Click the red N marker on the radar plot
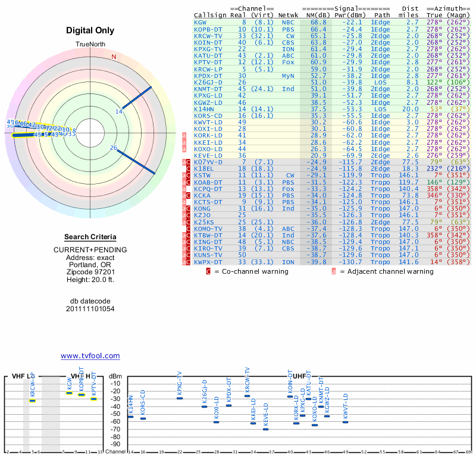The height and width of the screenshot is (457, 476). (x=114, y=57)
